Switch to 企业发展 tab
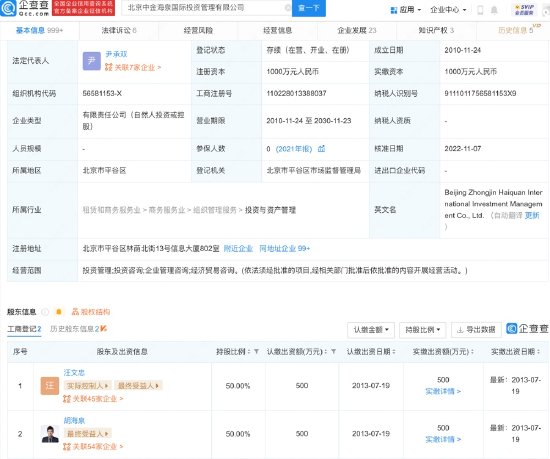Screen dimensions: 550x459 click(357, 31)
